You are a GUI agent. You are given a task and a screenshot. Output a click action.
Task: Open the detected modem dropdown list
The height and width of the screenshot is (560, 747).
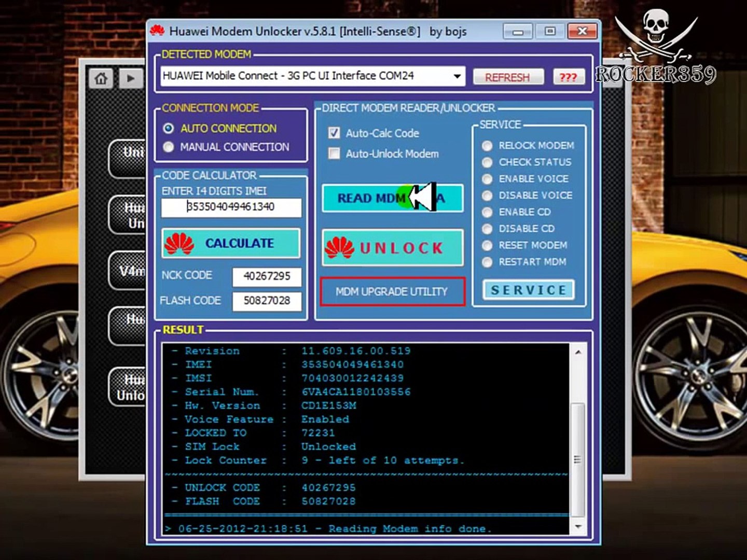pos(457,76)
